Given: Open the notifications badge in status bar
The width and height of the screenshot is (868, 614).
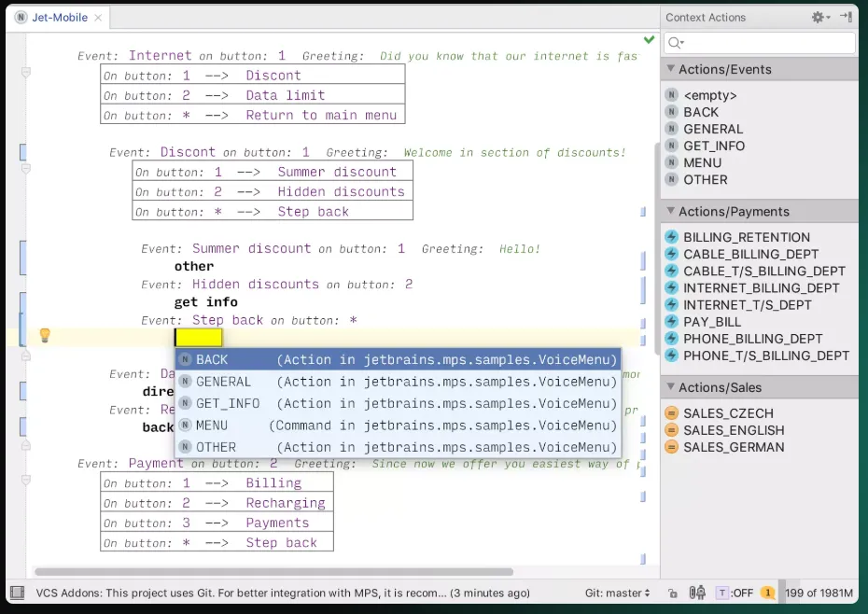Looking at the screenshot, I should (x=767, y=593).
